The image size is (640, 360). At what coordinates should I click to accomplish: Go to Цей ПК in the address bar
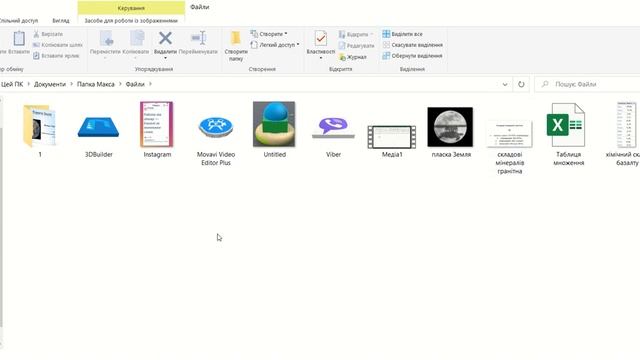coord(12,84)
